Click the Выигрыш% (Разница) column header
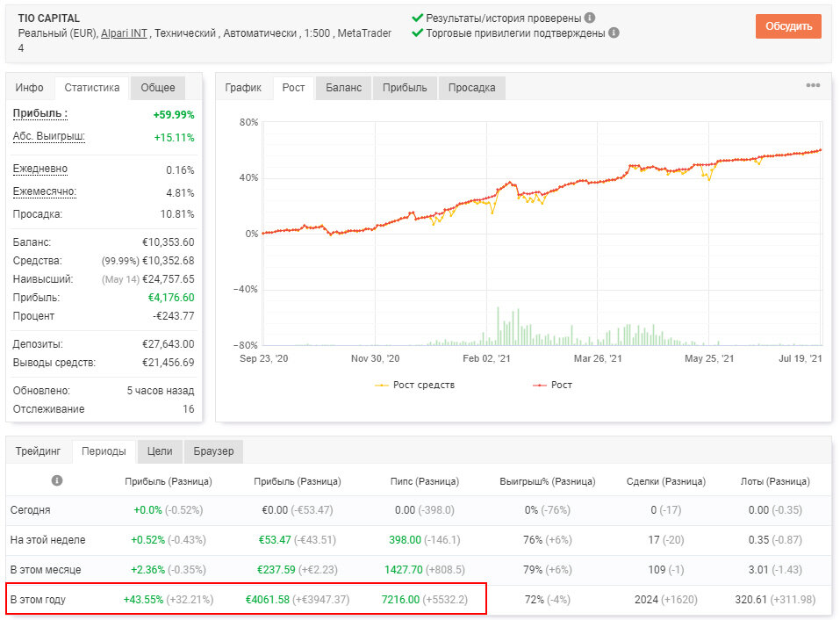840x620 pixels. (548, 481)
